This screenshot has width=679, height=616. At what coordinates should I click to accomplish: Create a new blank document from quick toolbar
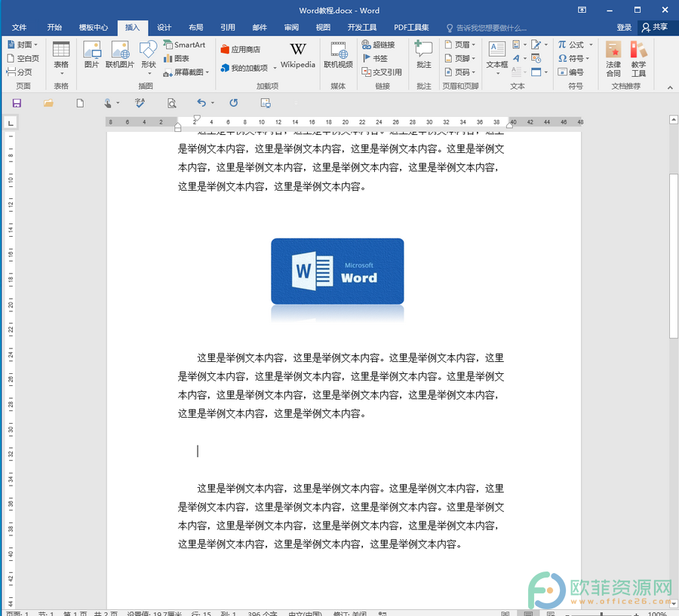coord(80,103)
